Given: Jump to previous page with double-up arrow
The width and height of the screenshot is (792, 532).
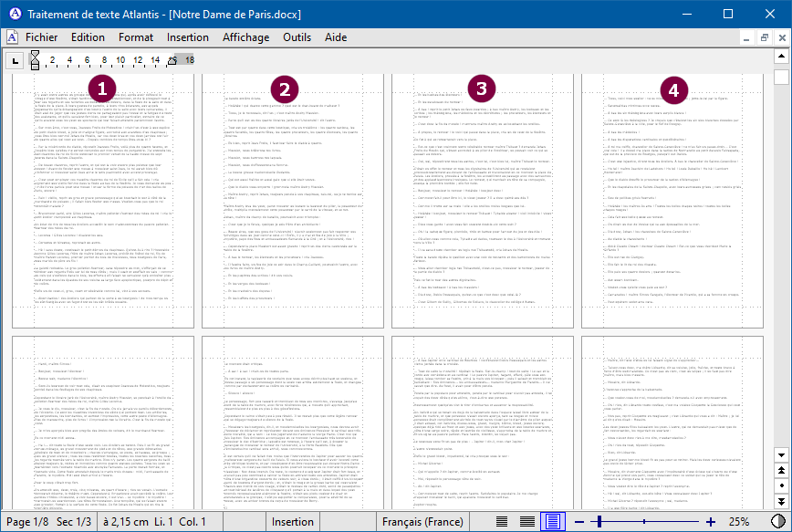Looking at the screenshot, I should click(781, 470).
